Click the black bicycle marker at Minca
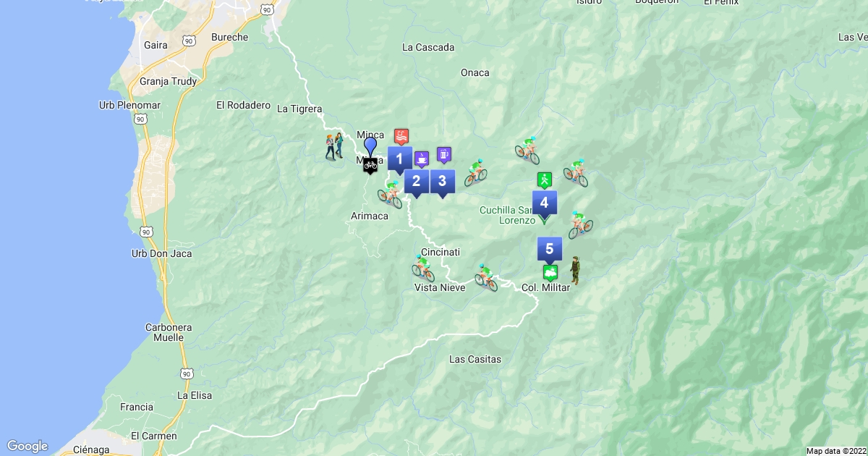The width and height of the screenshot is (868, 456). [370, 165]
